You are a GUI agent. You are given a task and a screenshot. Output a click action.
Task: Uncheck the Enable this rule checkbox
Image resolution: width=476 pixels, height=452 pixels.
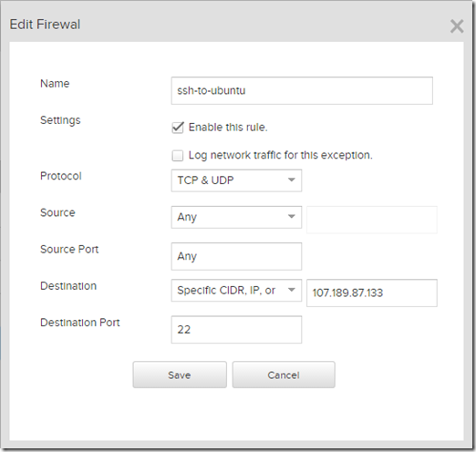pyautogui.click(x=178, y=128)
